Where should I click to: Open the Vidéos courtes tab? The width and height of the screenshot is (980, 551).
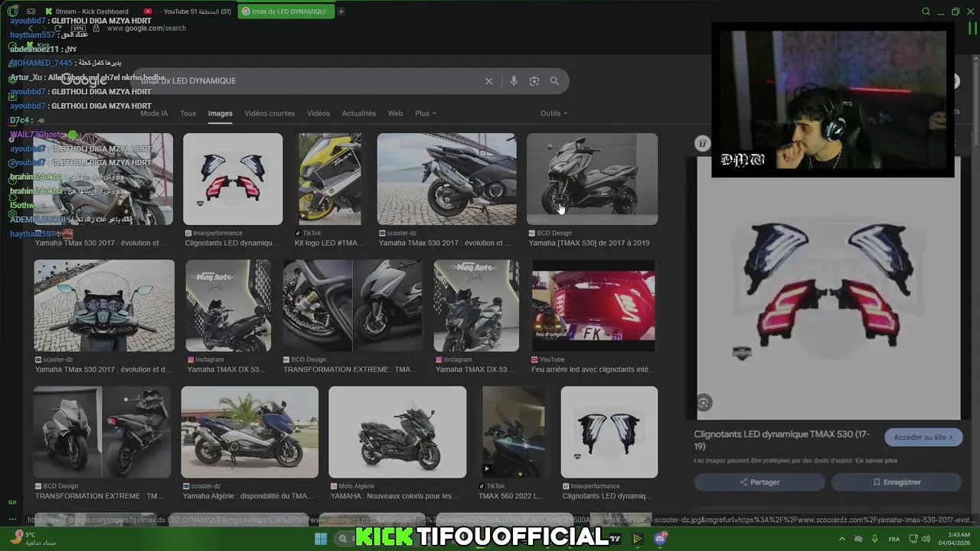(x=269, y=113)
